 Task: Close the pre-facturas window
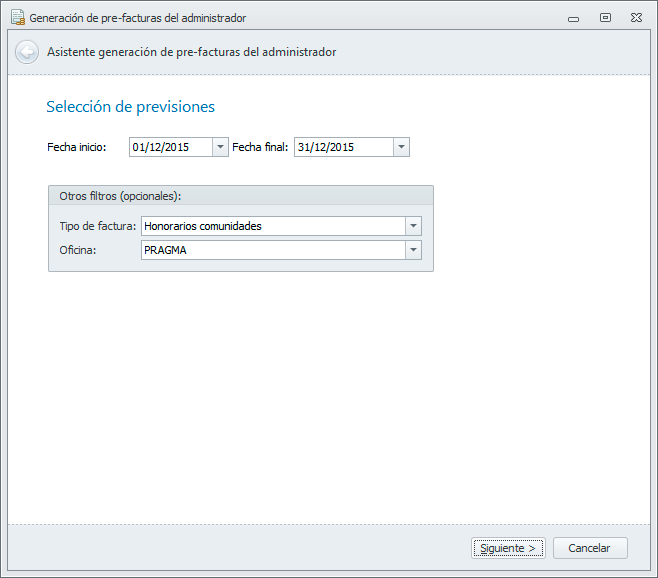636,18
